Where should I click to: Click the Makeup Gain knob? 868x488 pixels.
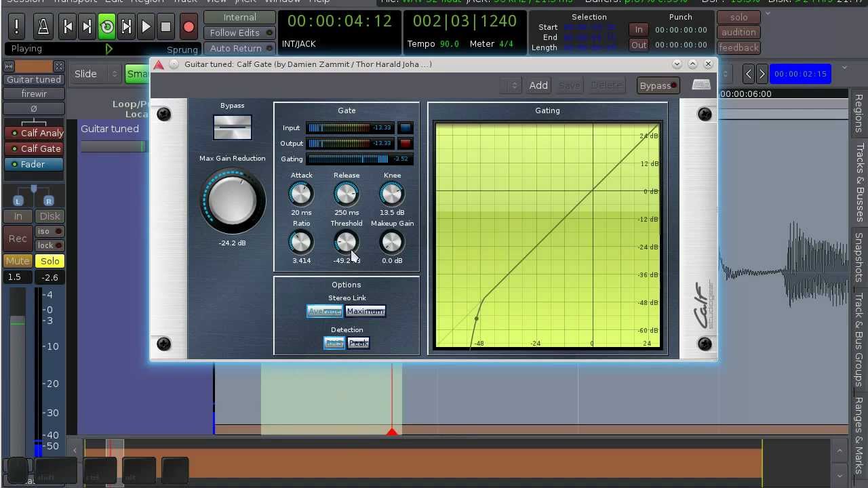tap(392, 243)
